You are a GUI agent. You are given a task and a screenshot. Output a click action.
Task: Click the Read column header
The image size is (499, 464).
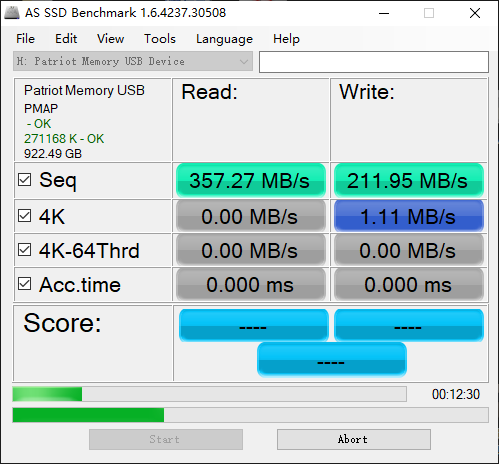209,92
